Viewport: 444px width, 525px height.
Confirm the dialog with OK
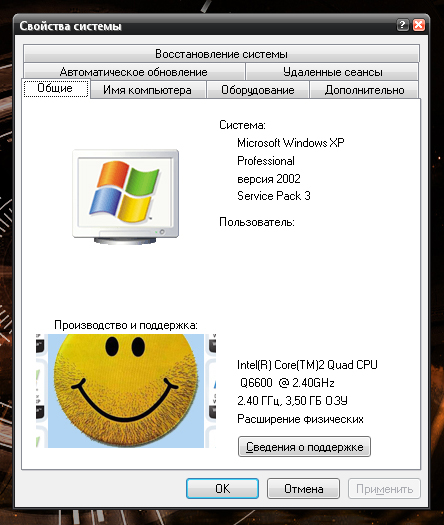(222, 489)
